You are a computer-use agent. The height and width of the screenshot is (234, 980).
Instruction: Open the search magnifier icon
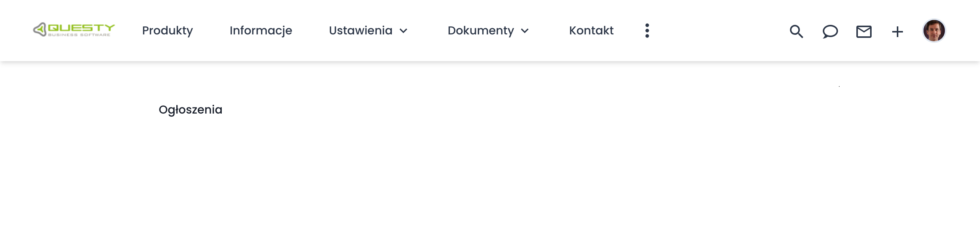796,31
